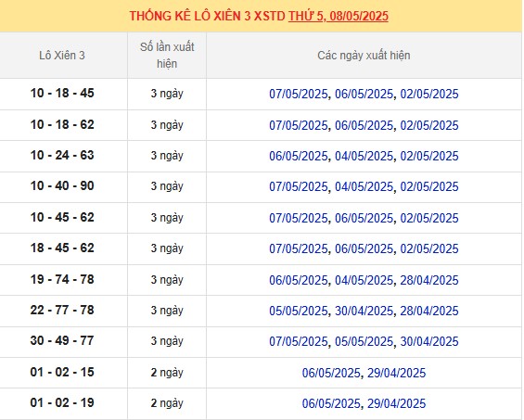Open 05/05/2025 in the 30 - 49 - 77 row
Image resolution: width=524 pixels, height=420 pixels.
(x=364, y=342)
